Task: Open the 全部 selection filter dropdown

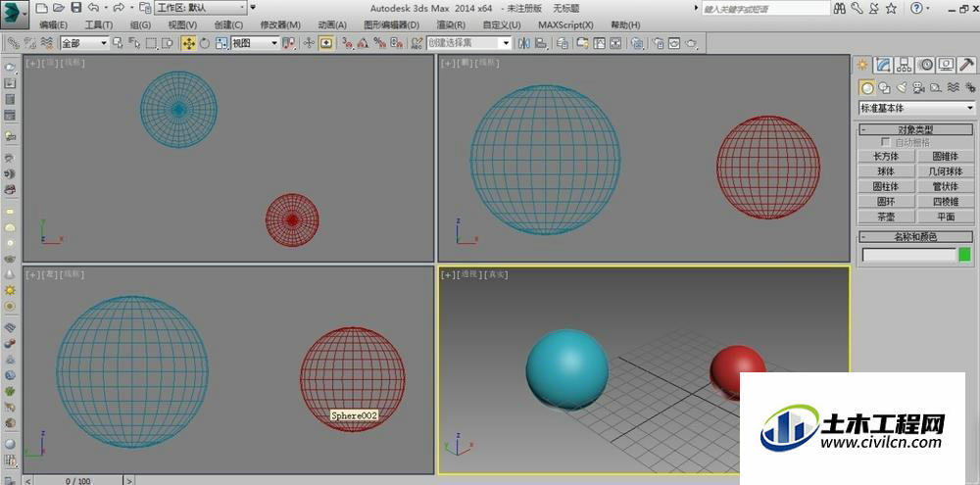Action: [83, 43]
